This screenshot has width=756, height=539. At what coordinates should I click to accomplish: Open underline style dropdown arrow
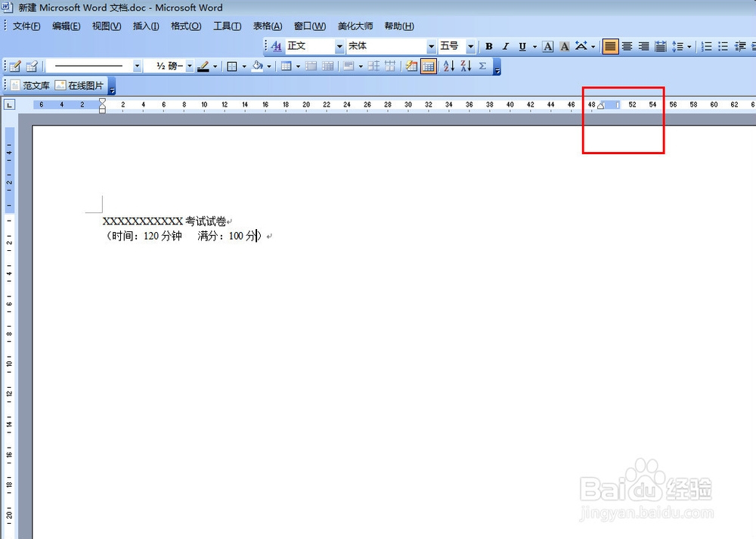(534, 46)
